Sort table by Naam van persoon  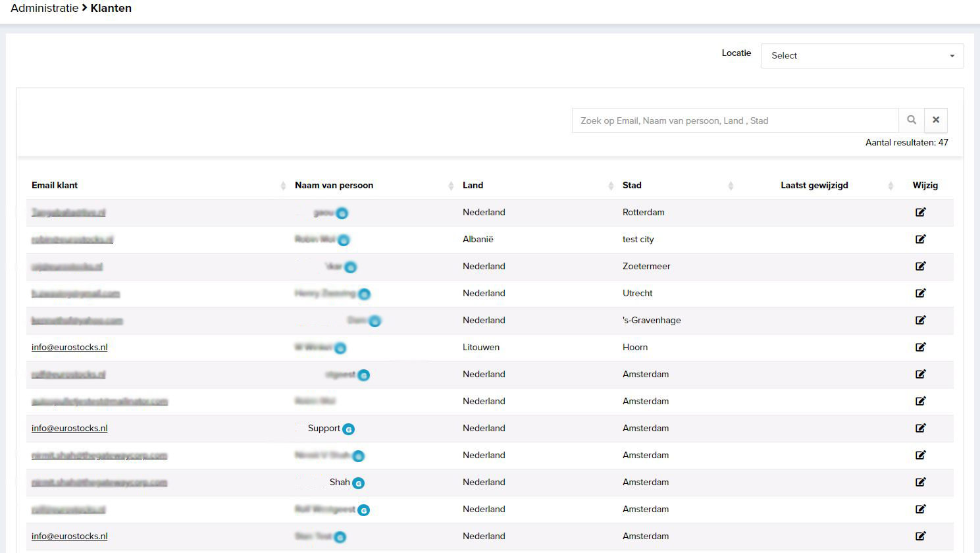(334, 186)
